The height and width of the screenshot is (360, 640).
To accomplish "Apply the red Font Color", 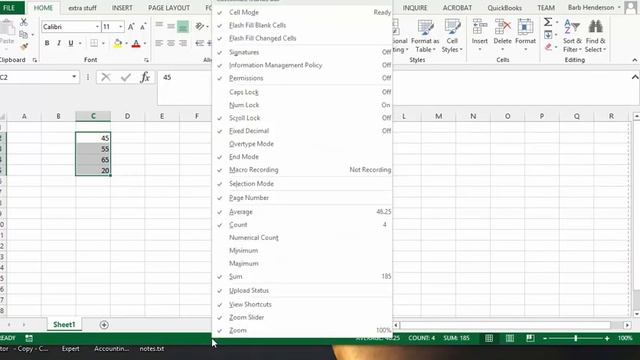I will point(136,43).
